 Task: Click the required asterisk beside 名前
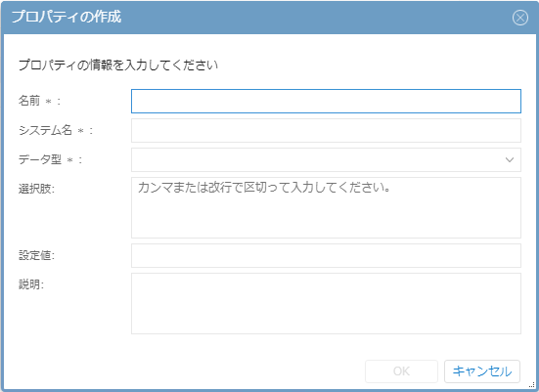(49, 102)
